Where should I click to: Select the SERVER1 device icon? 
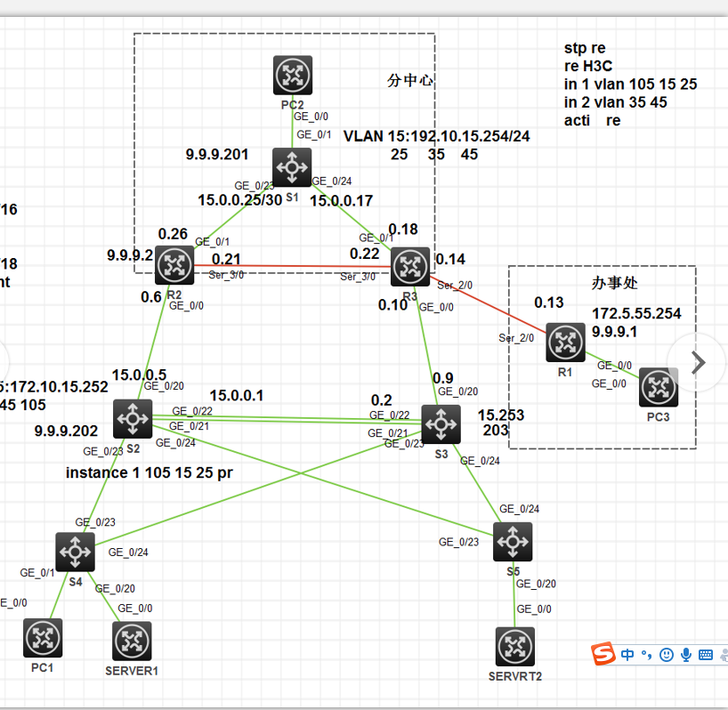pos(132,641)
